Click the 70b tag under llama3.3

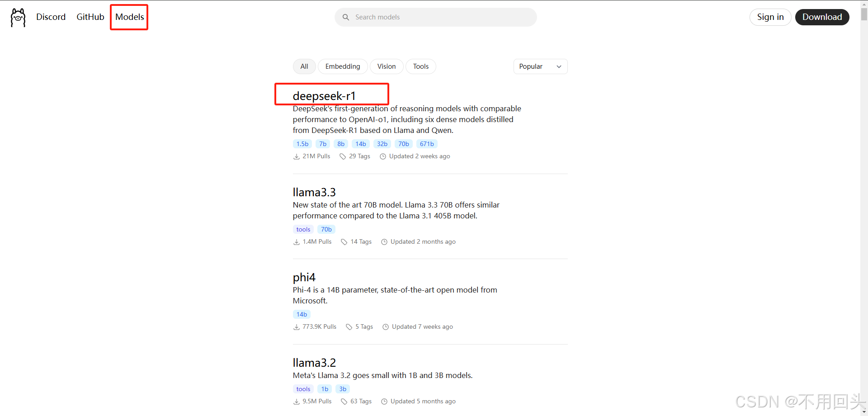(326, 230)
